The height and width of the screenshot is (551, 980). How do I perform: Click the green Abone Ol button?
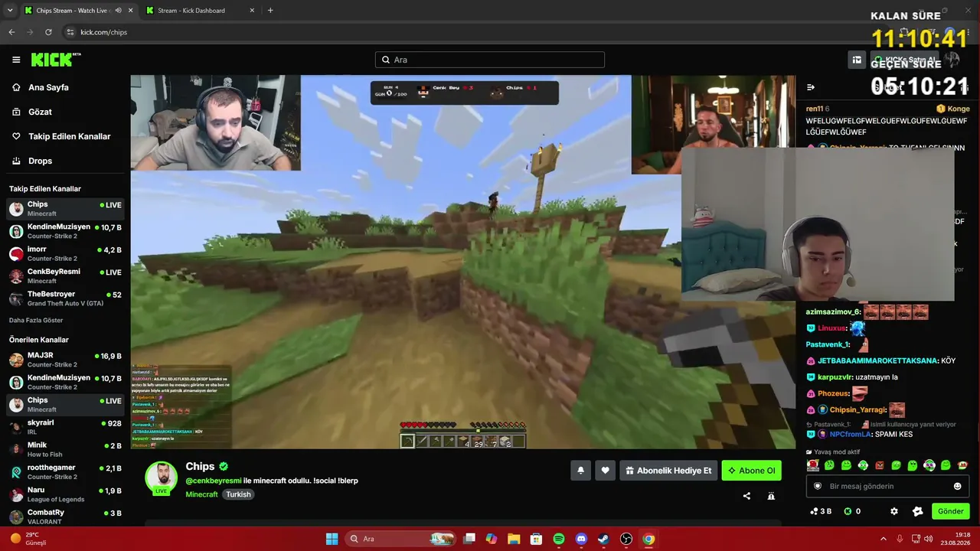751,471
